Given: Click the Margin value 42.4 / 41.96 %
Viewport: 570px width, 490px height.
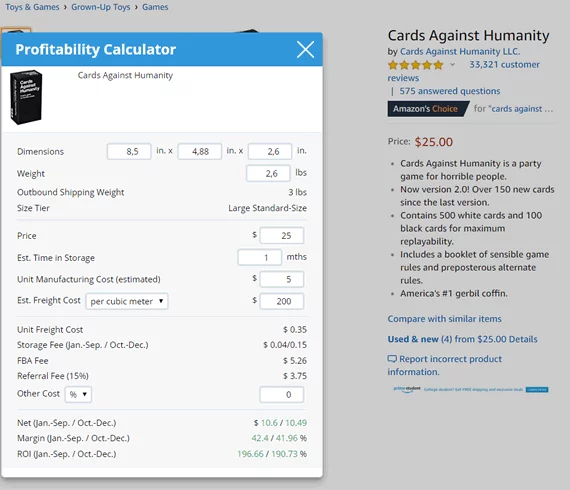Looking at the screenshot, I should tap(279, 438).
